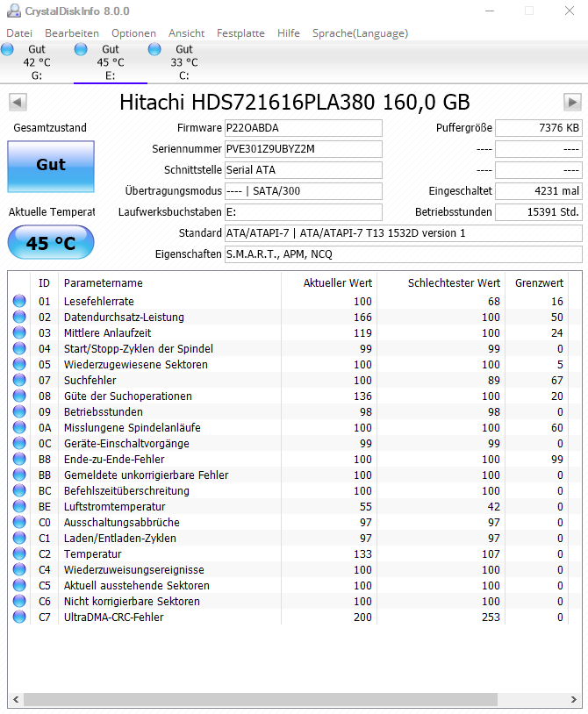Click the status icon for Datendurchsatz-Leistung
Screen dimensions: 588x714
pos(19,317)
